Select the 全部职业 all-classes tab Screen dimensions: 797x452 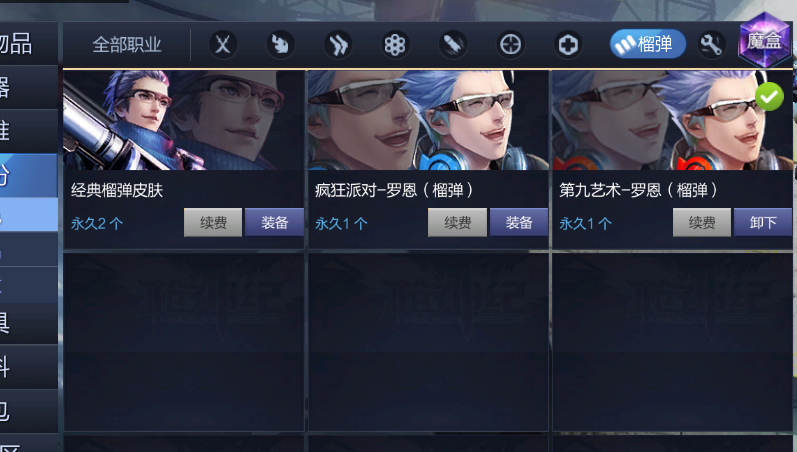click(127, 45)
